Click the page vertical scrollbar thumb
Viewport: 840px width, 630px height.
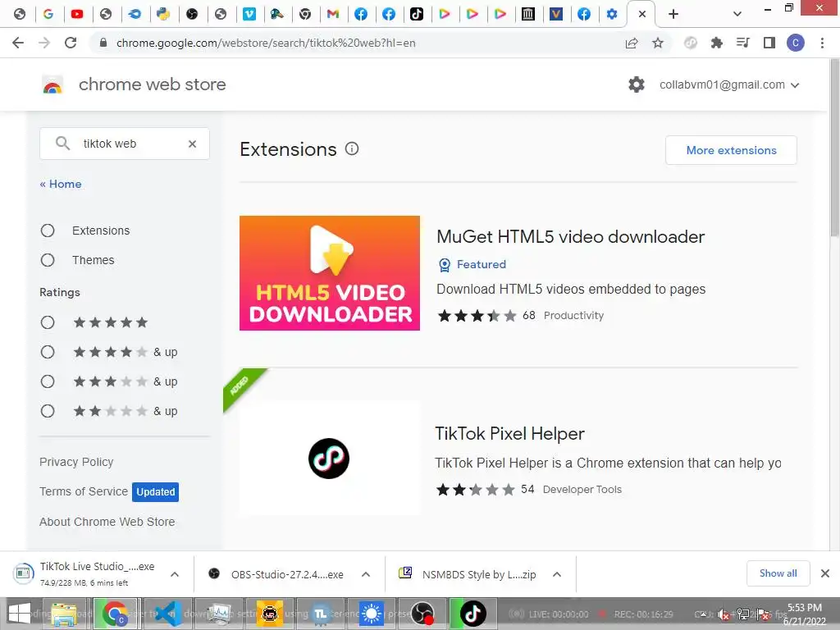pyautogui.click(x=834, y=148)
